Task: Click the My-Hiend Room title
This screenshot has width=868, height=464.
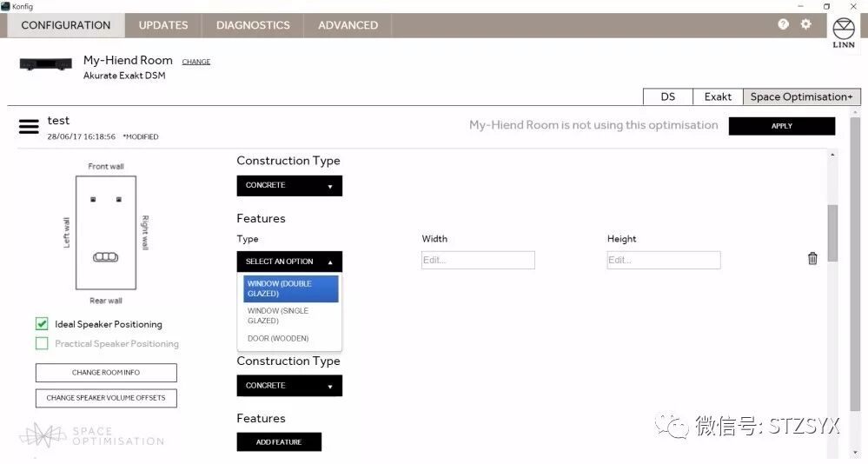Action: pos(128,60)
